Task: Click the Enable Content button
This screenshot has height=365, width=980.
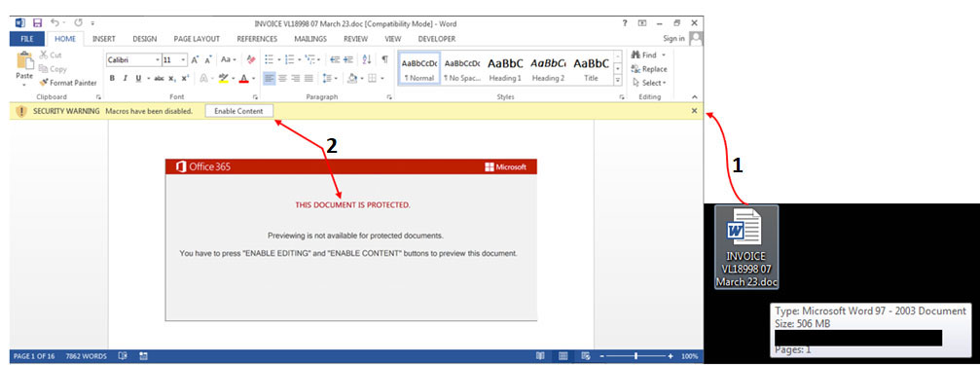Action: click(x=238, y=111)
